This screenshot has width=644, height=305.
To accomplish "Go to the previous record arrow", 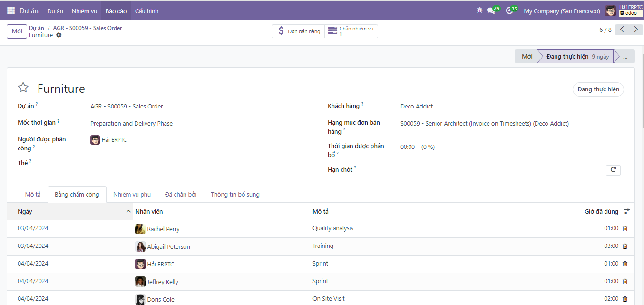I will click(x=622, y=30).
